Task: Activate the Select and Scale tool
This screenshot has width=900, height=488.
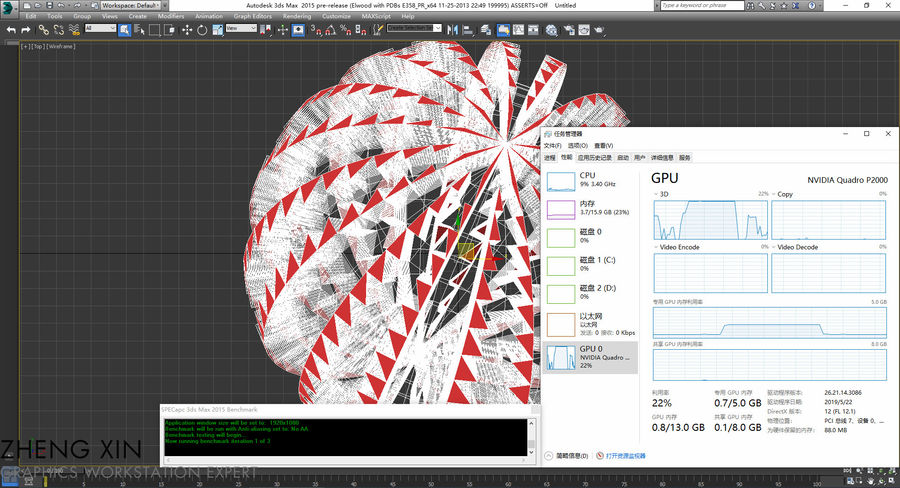Action: 218,30
